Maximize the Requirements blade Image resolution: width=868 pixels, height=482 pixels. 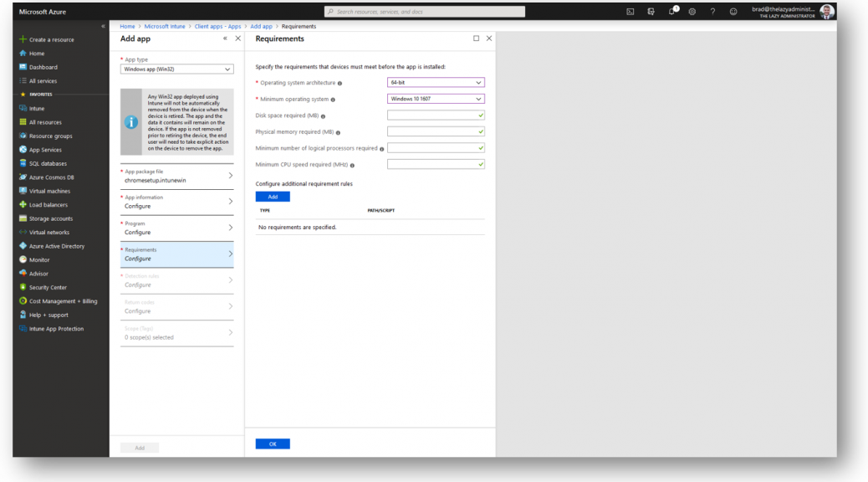click(476, 38)
